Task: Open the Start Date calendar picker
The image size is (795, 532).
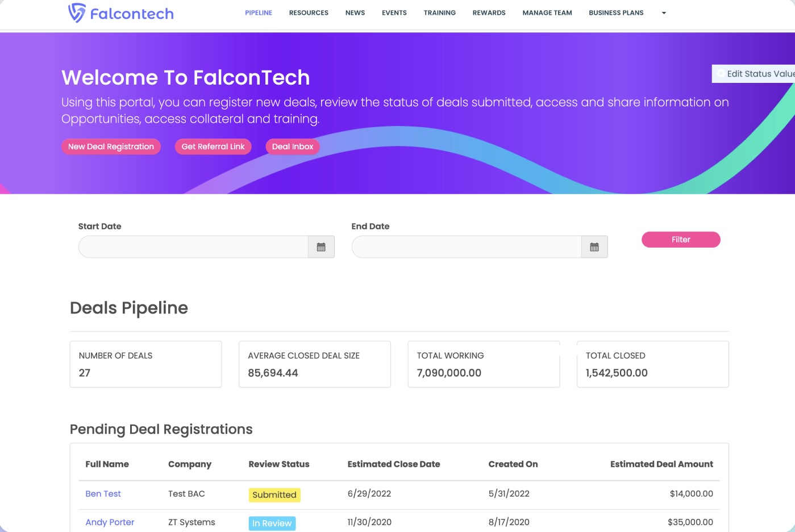Action: tap(321, 247)
